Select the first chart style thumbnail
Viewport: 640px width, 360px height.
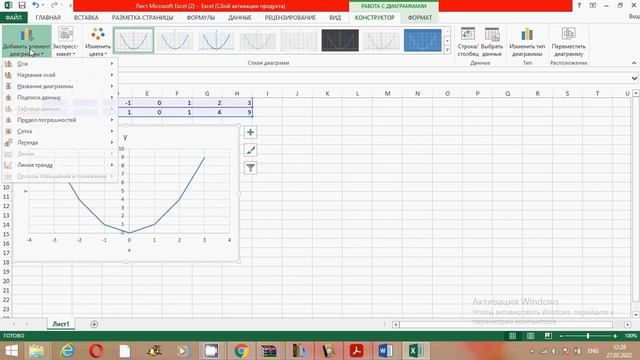click(x=133, y=40)
